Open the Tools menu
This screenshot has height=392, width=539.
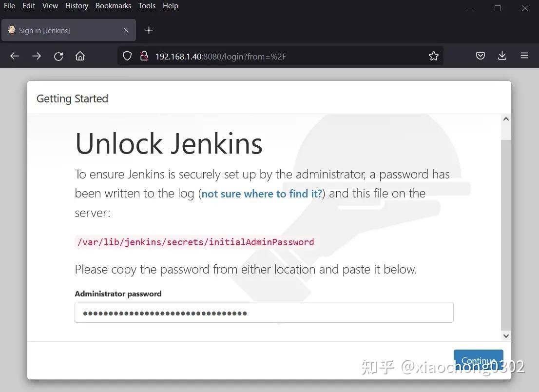[147, 6]
